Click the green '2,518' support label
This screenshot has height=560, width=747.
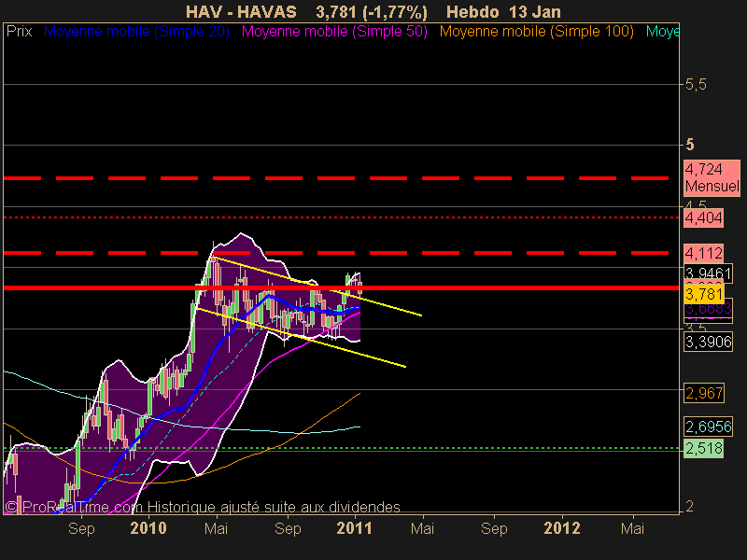tap(704, 449)
